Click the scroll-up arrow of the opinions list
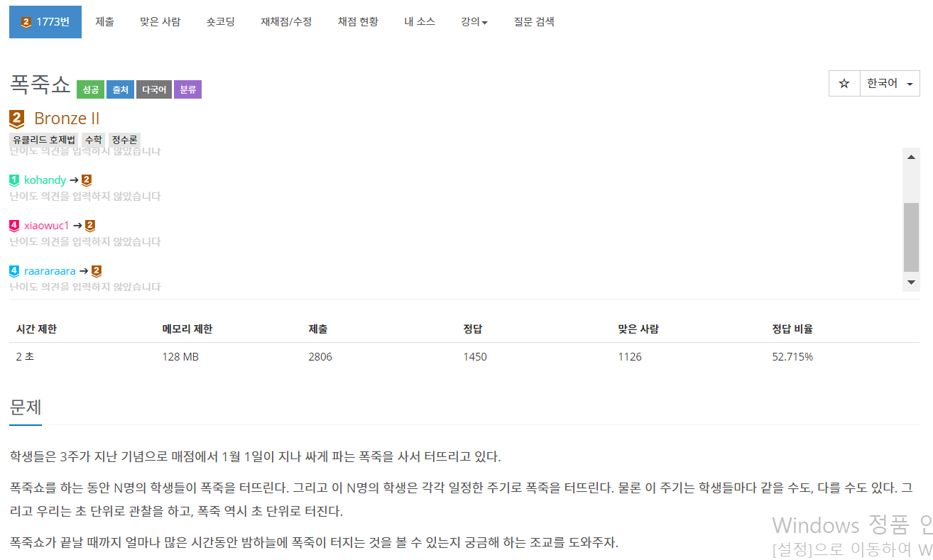The width and height of the screenshot is (933, 560). click(912, 156)
